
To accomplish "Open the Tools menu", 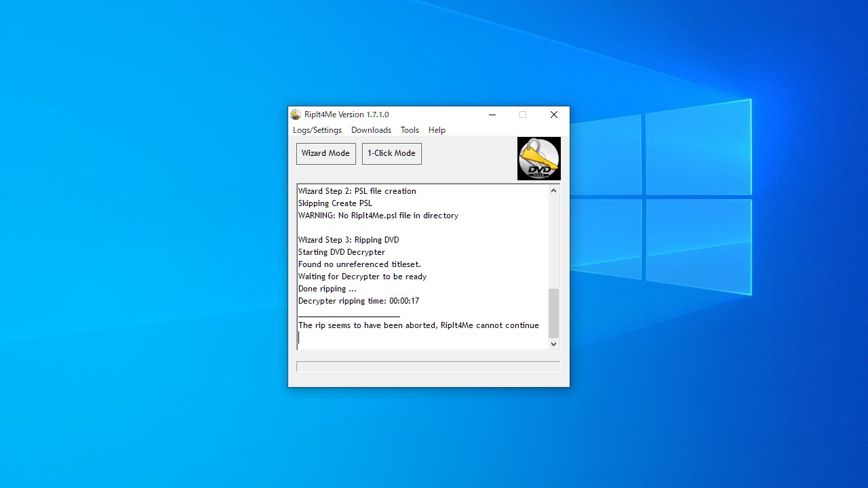I will (x=410, y=130).
